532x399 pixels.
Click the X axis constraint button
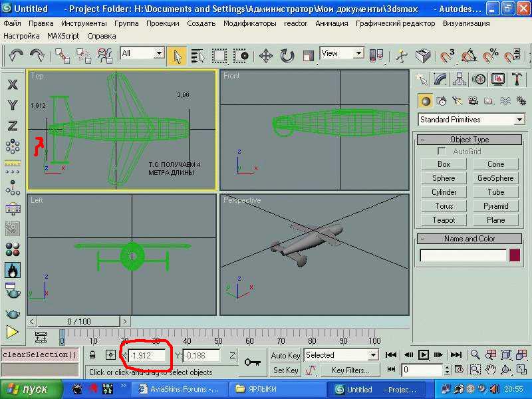pos(13,84)
